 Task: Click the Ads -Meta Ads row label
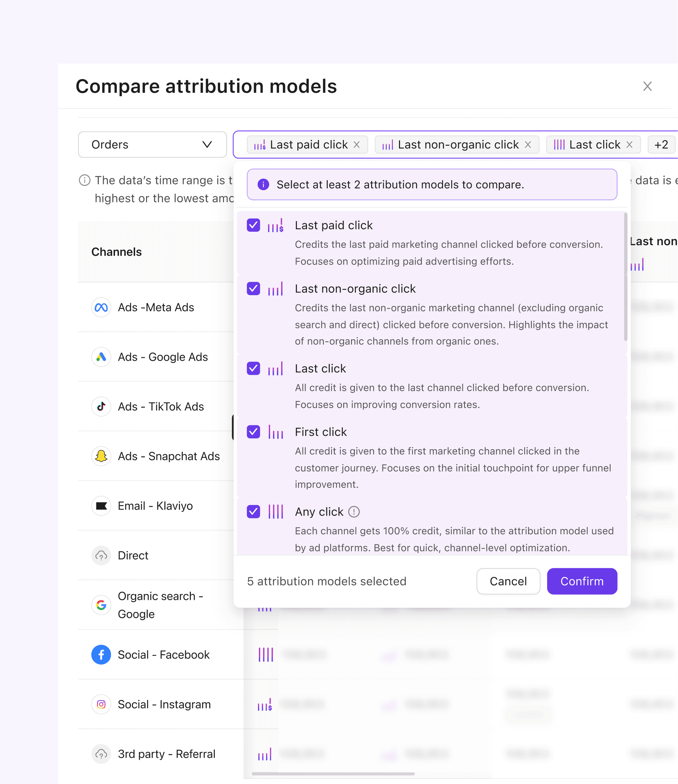tap(156, 307)
